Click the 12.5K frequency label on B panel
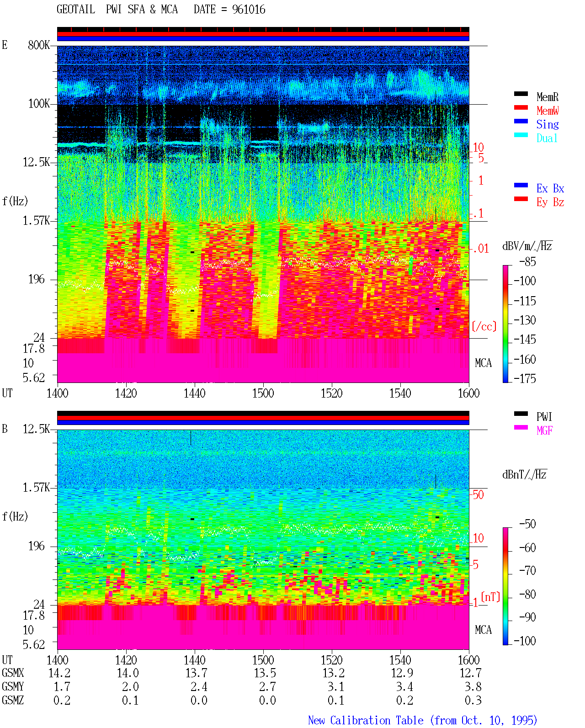This screenshot has width=585, height=728. pyautogui.click(x=37, y=429)
